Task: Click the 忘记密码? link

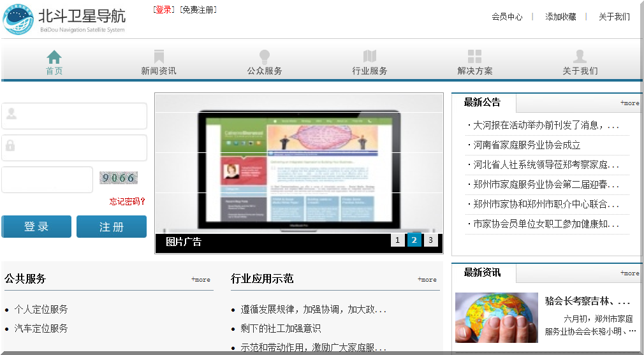Action: pos(128,201)
